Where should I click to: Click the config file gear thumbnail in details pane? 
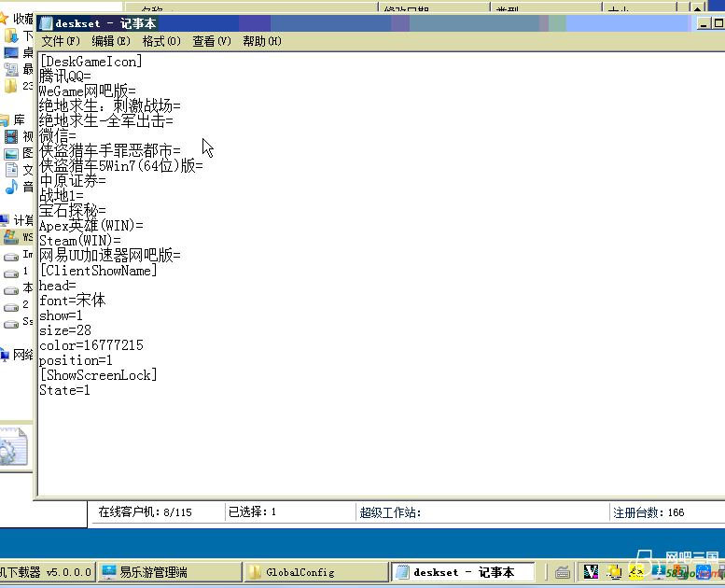[x=13, y=447]
